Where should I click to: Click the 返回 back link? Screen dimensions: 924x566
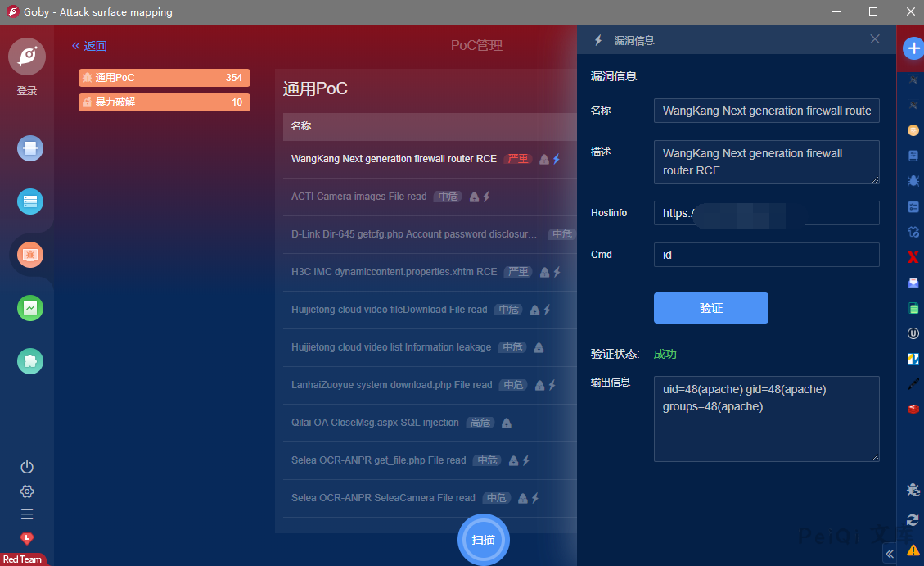(x=89, y=46)
